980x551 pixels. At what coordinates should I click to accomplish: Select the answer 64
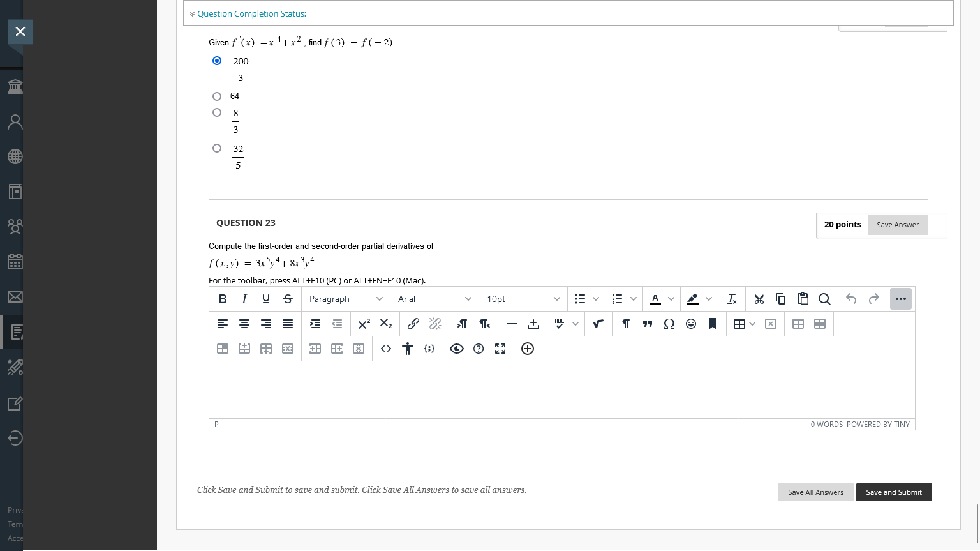click(217, 96)
